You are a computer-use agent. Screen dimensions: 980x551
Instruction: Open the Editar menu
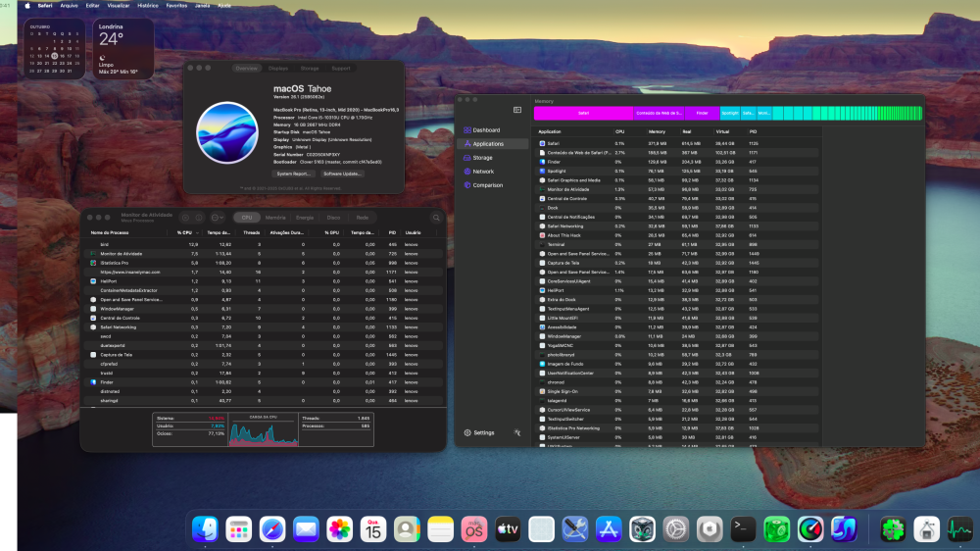click(x=92, y=6)
